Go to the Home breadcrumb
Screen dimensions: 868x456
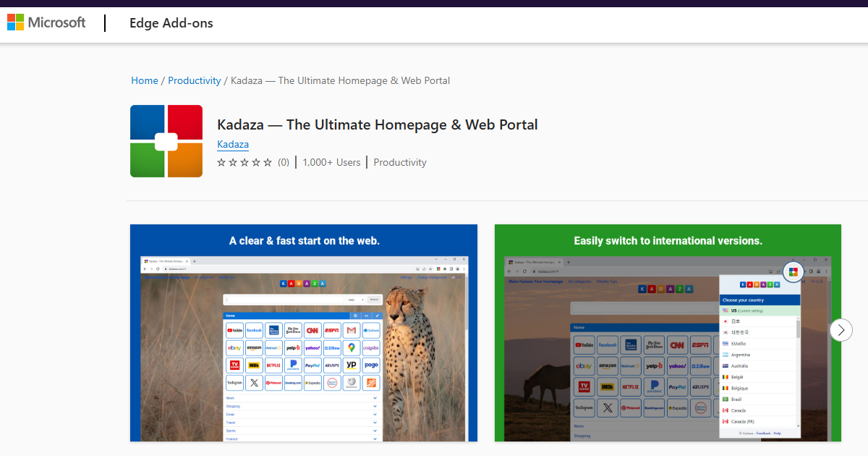pos(145,80)
